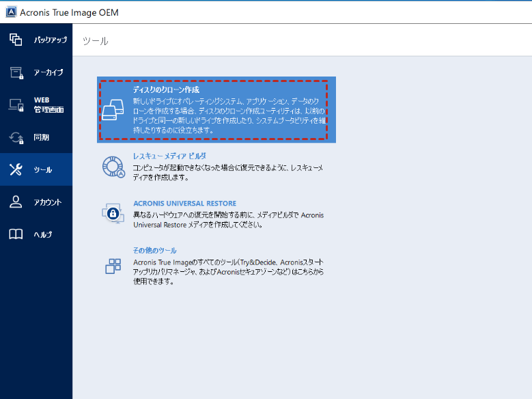Open the バックアップ section
The height and width of the screenshot is (399, 532).
pos(36,40)
